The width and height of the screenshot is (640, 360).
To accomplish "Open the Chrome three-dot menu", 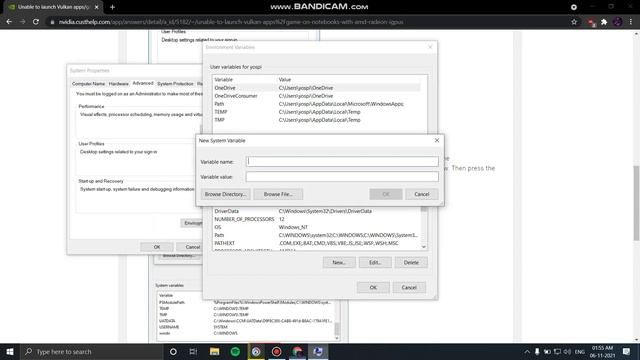I will [631, 22].
